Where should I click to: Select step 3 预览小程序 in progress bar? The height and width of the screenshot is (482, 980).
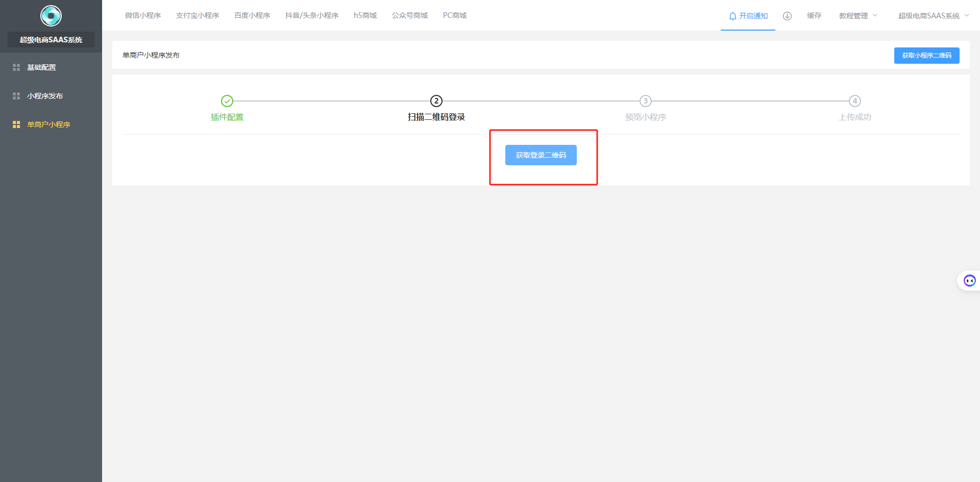[x=646, y=101]
